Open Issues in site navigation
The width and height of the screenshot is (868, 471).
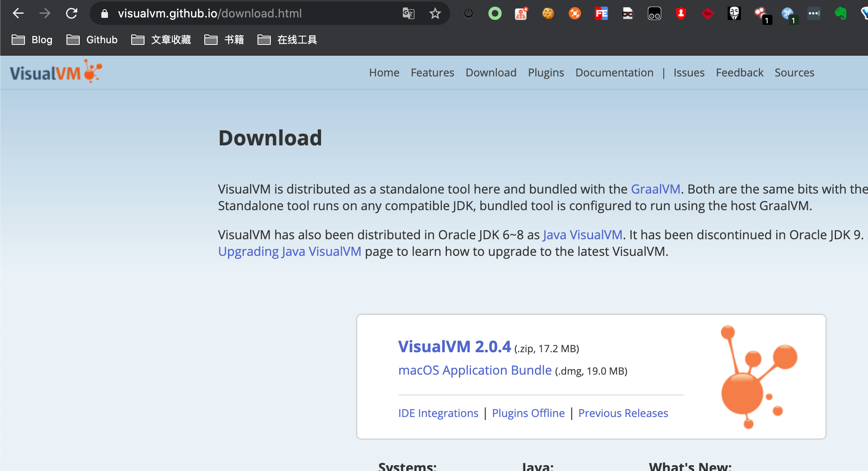click(689, 73)
